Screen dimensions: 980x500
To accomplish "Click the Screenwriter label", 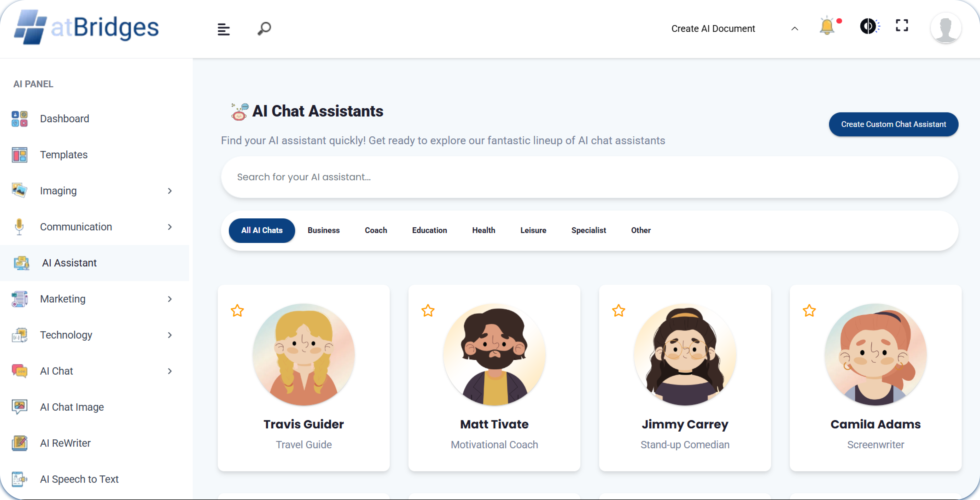I will 875,445.
